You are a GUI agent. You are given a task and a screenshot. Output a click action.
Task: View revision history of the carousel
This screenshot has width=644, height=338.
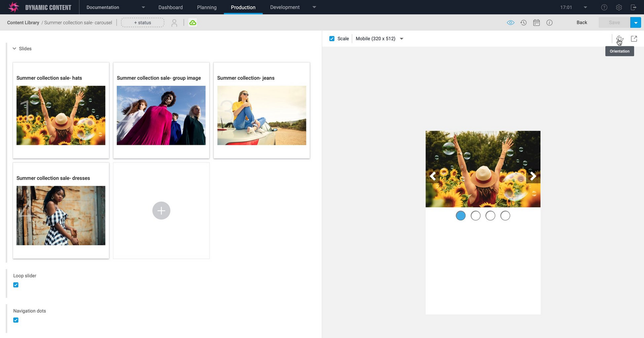(x=523, y=23)
